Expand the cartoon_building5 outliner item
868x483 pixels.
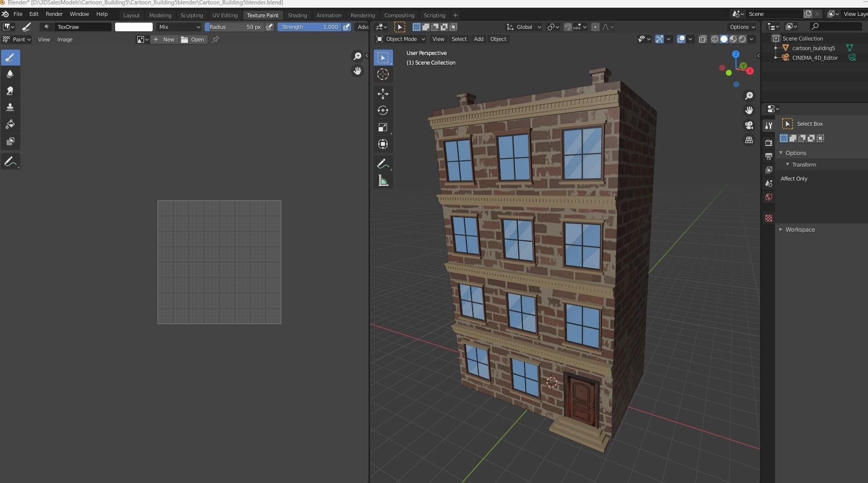(x=776, y=48)
